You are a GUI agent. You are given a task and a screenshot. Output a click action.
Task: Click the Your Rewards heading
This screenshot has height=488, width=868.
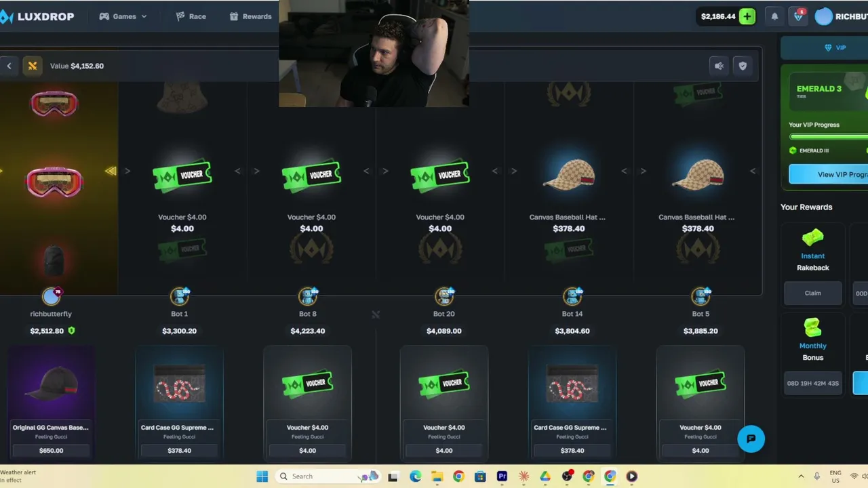[x=806, y=207]
